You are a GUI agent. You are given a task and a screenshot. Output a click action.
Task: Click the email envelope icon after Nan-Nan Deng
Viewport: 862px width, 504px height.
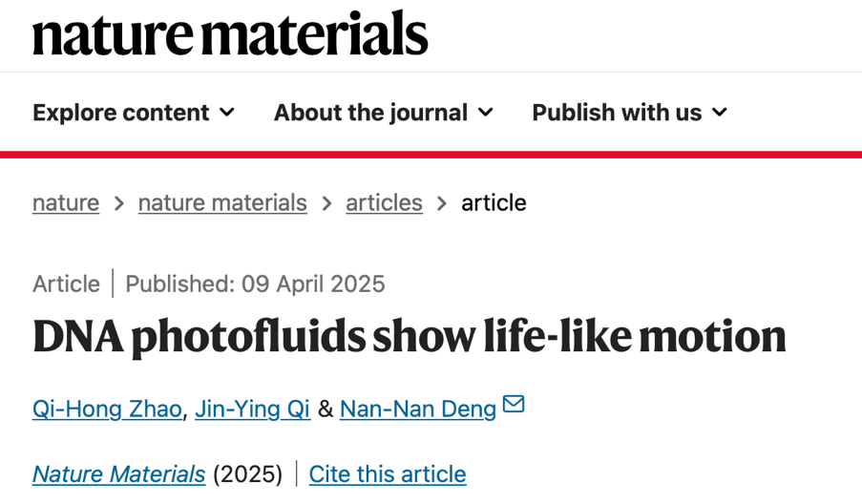coord(514,405)
